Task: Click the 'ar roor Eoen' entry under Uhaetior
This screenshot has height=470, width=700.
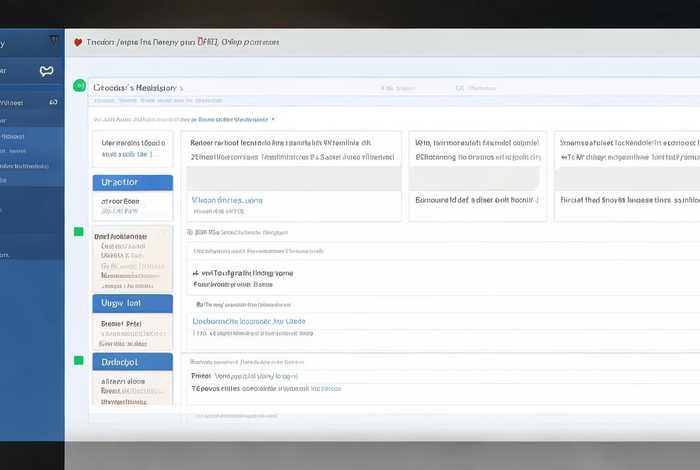Action: (121, 201)
